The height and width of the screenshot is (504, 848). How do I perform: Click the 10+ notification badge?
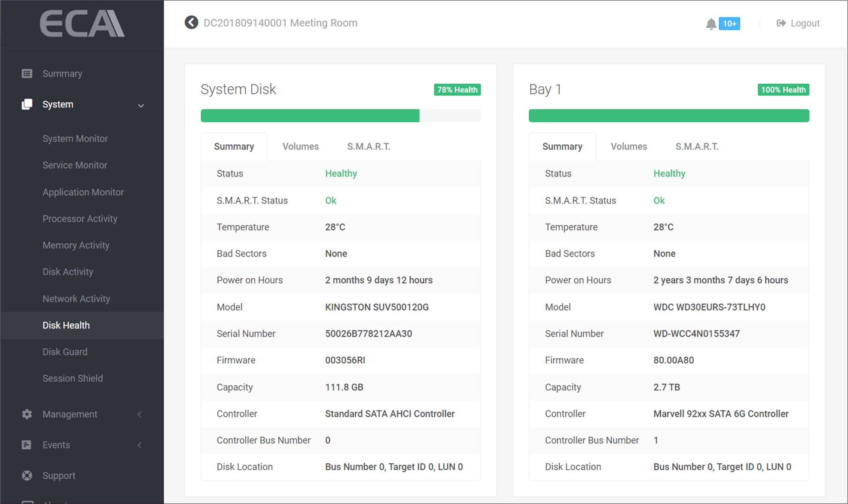(x=729, y=24)
